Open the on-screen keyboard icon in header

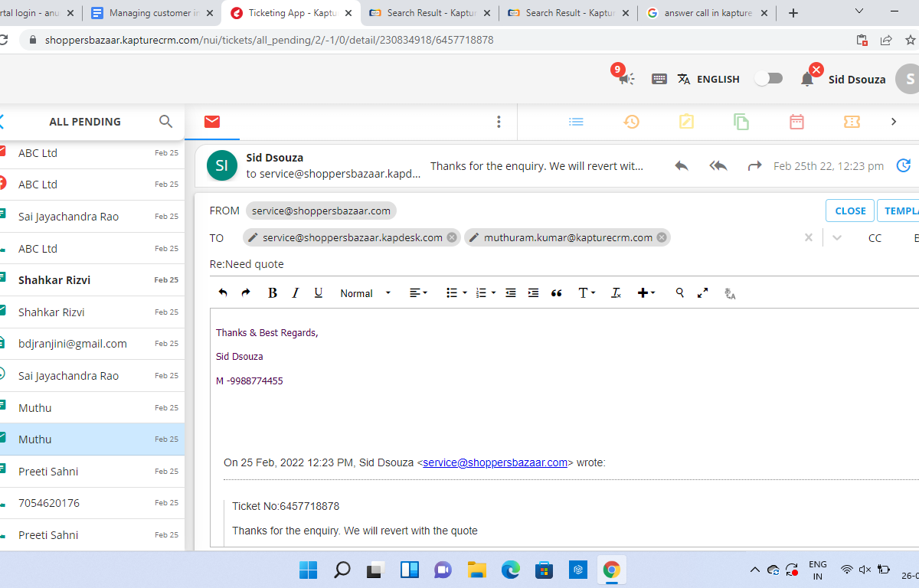click(x=659, y=79)
